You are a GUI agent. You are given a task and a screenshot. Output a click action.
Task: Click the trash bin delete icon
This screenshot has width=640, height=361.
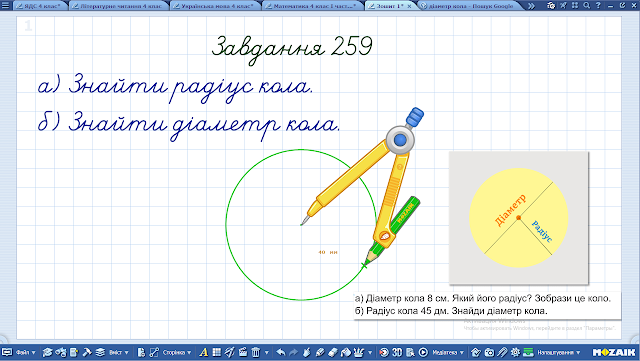pyautogui.click(x=256, y=352)
